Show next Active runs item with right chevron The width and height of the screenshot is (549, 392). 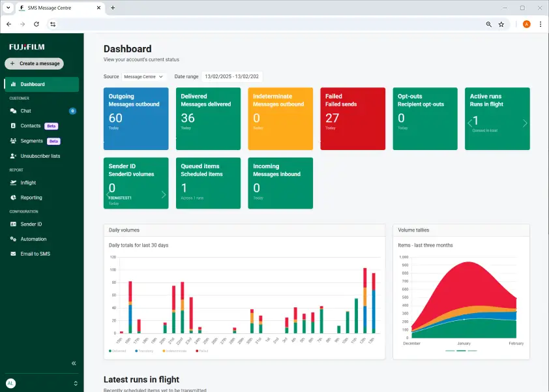tap(525, 123)
